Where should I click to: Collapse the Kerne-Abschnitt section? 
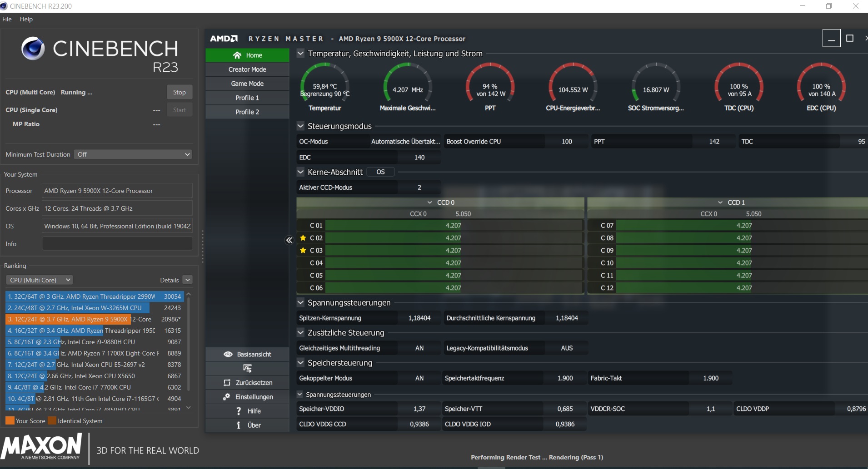coord(300,172)
